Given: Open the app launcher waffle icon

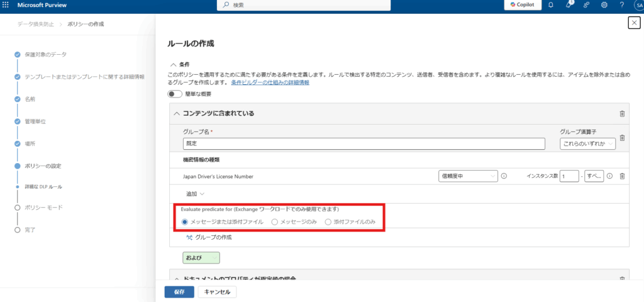Looking at the screenshot, I should tap(6, 5).
